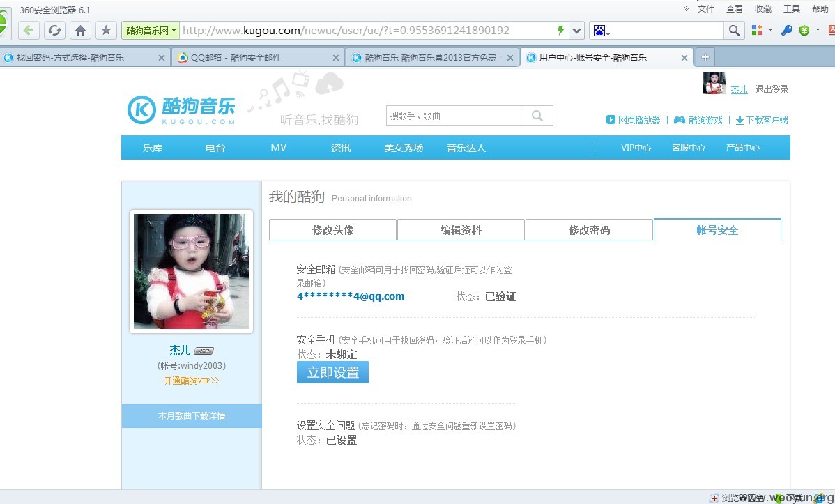Click the green lightning speed-mode icon

(560, 31)
